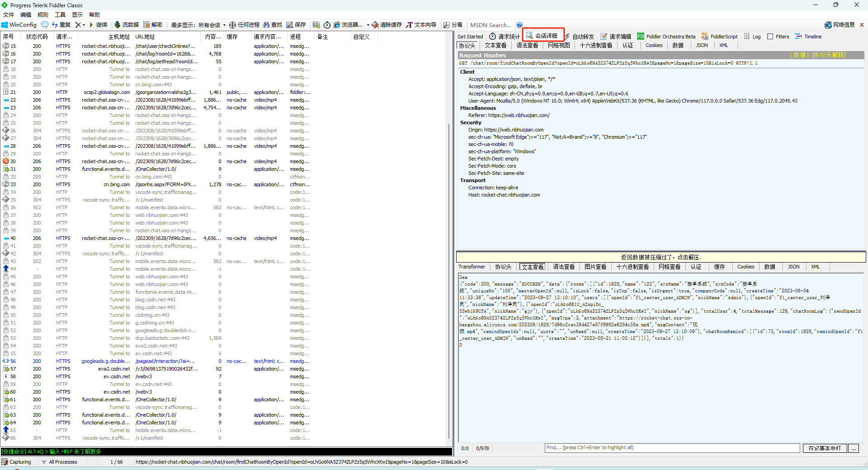The image size is (868, 470).
Task: Click the ... button beside 存记事本中打
Action: pyautogui.click(x=854, y=448)
